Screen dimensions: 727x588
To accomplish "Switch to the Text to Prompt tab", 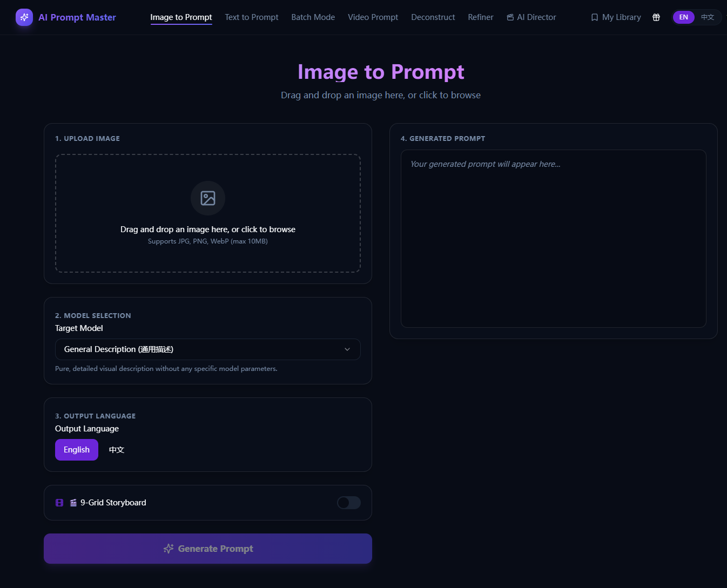I will (x=251, y=17).
